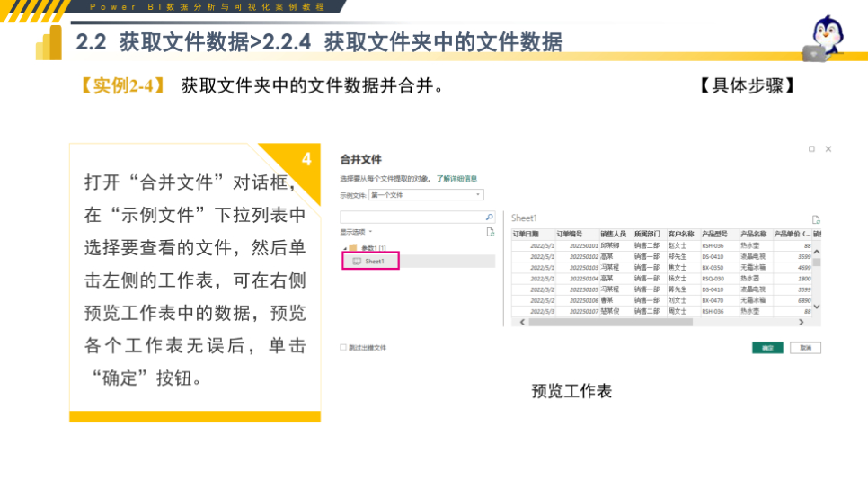Maximize the 合并文件 dialog window
Screen dimensions: 868x489
point(811,149)
